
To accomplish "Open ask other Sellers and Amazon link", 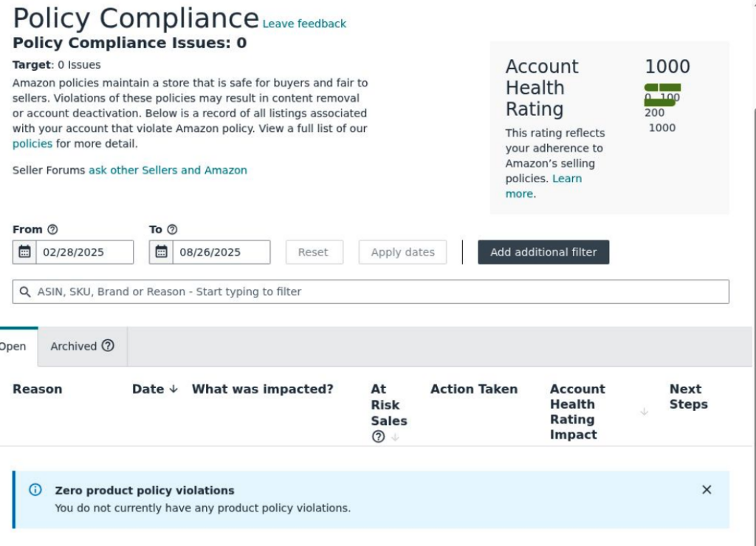I will point(168,170).
